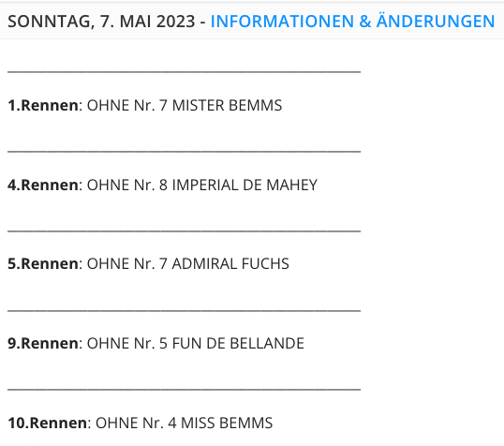Select the bold 10.Rennen label
The height and width of the screenshot is (446, 504).
click(x=47, y=423)
